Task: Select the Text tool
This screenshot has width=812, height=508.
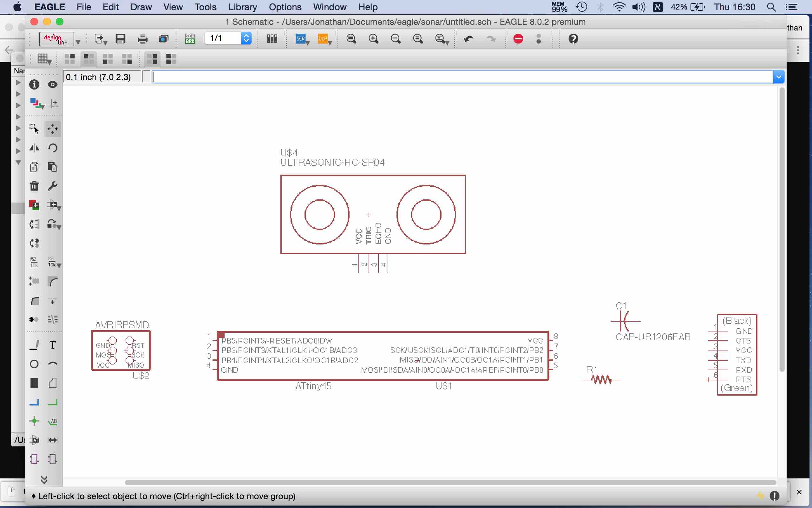Action: (x=53, y=345)
